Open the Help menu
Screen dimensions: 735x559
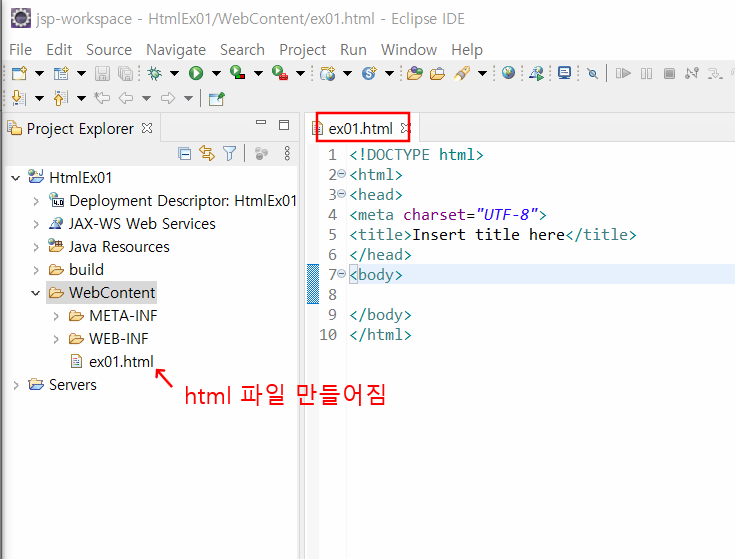(467, 50)
